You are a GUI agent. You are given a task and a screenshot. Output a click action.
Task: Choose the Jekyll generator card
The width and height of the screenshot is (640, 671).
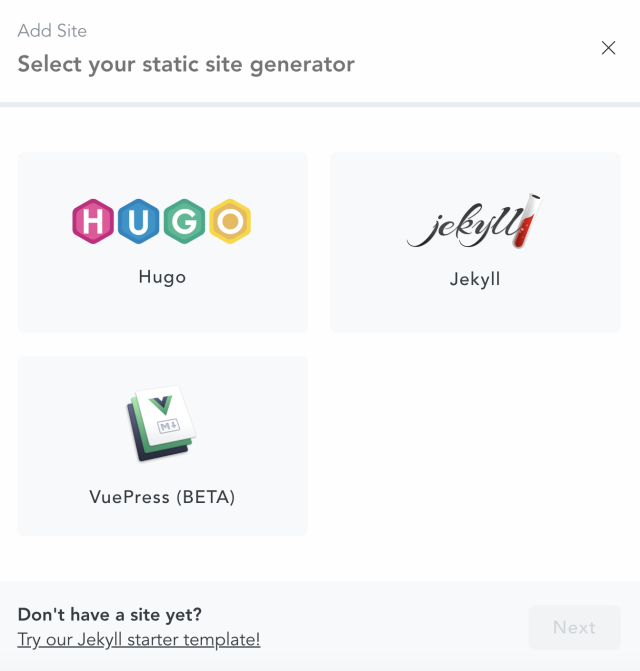click(x=475, y=242)
